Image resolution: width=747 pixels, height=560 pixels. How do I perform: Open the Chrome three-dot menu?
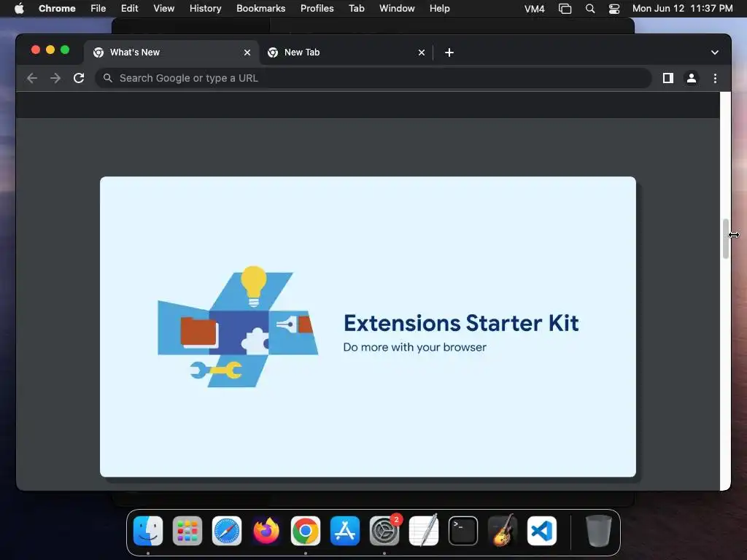click(715, 78)
